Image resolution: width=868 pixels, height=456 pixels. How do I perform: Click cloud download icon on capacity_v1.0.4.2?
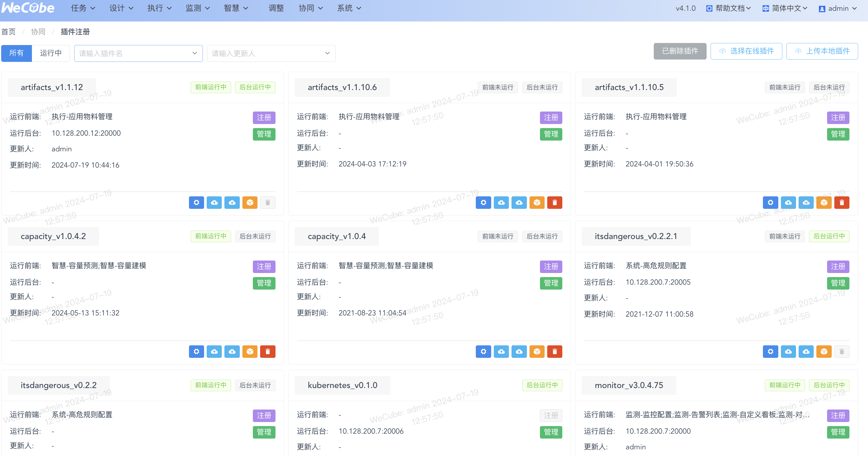[x=232, y=351]
